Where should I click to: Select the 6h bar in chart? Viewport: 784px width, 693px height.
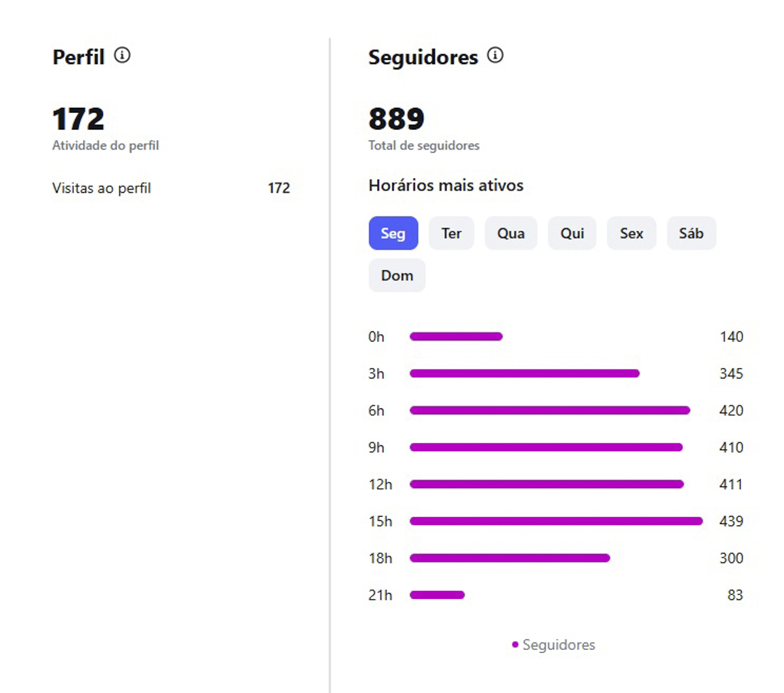point(550,411)
